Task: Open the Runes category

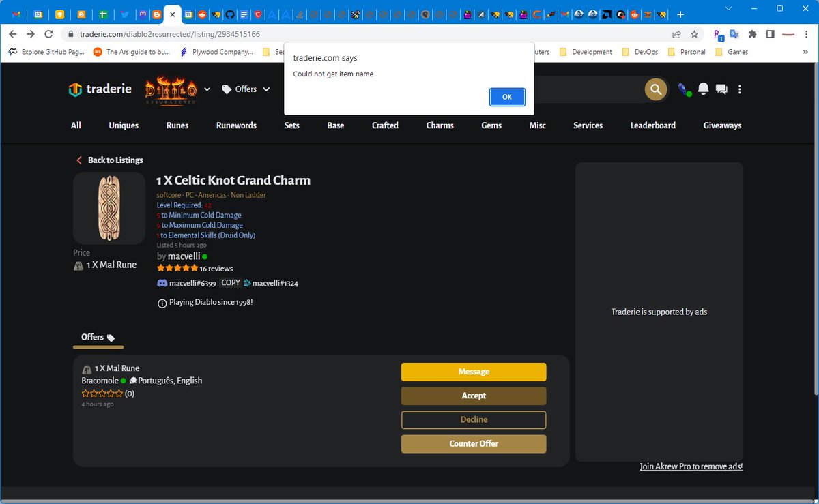Action: (x=177, y=125)
